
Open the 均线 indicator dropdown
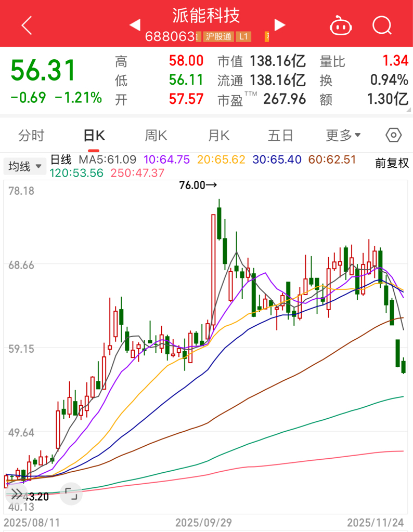pos(25,166)
